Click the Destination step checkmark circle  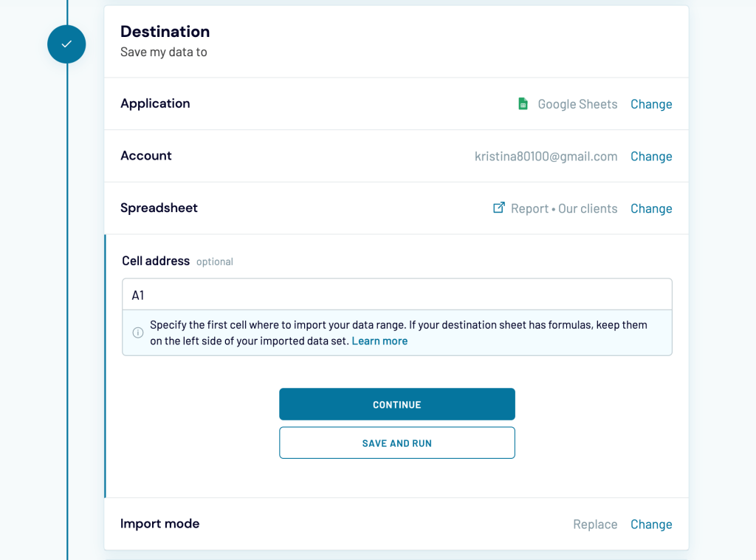click(66, 44)
